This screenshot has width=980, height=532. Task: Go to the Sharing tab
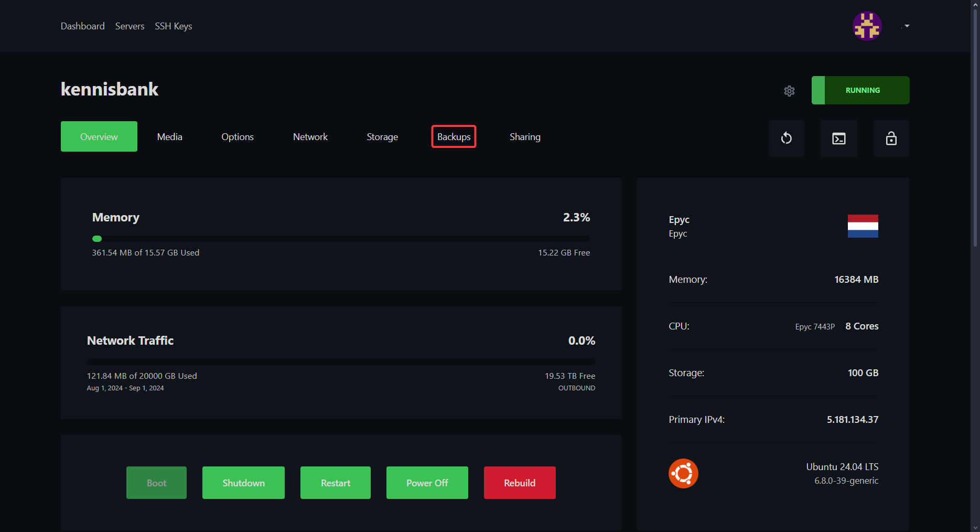524,136
